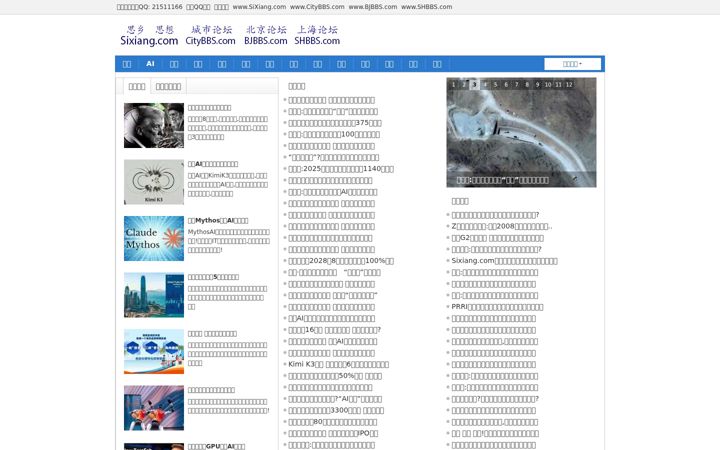Screen dimensions: 720x450
Task: Open the right-list headline starting with "PRRI"
Action: pyautogui.click(x=497, y=307)
